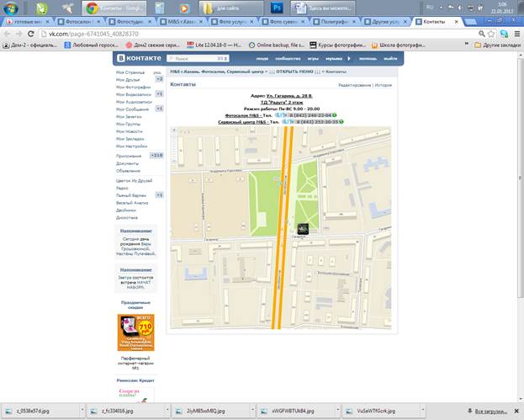Open a new browser tab

(470, 22)
